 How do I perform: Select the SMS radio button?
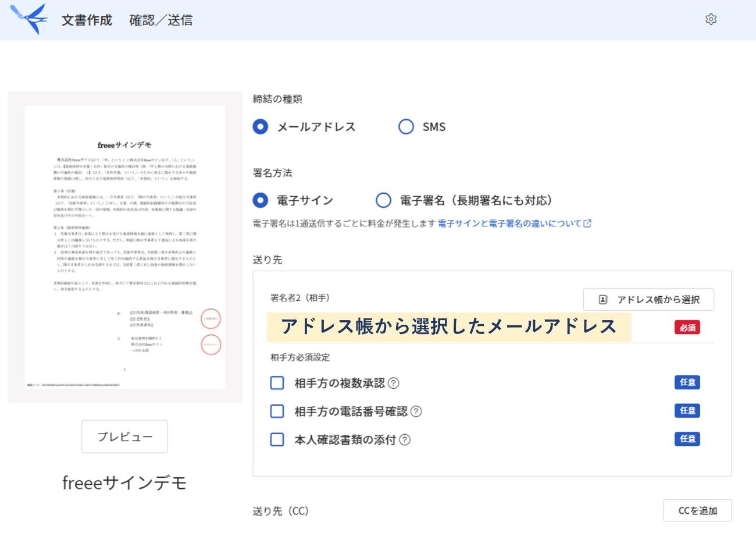point(406,127)
